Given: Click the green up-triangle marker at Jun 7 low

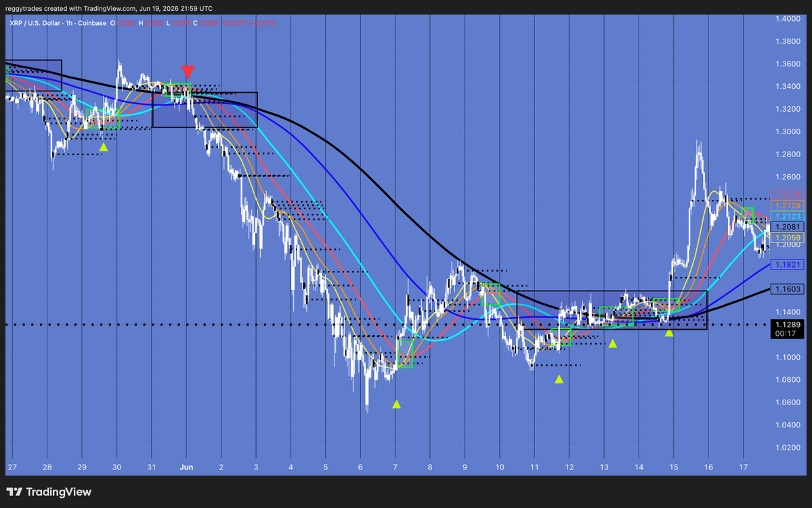Looking at the screenshot, I should pos(396,404).
